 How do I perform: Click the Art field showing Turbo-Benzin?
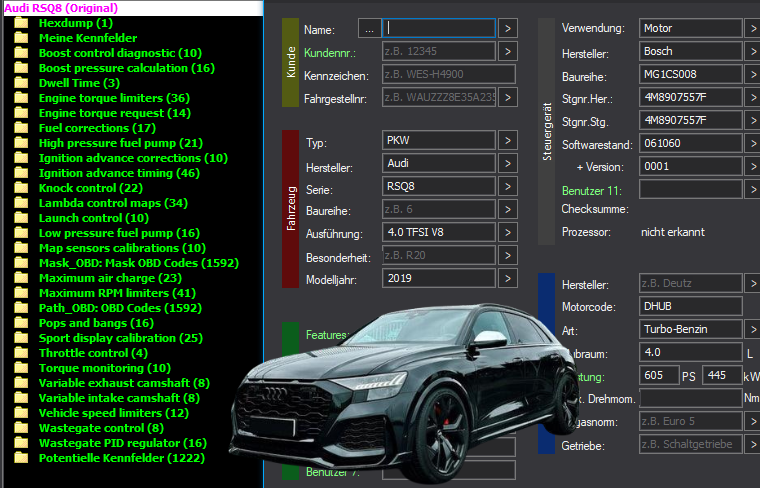tap(691, 330)
